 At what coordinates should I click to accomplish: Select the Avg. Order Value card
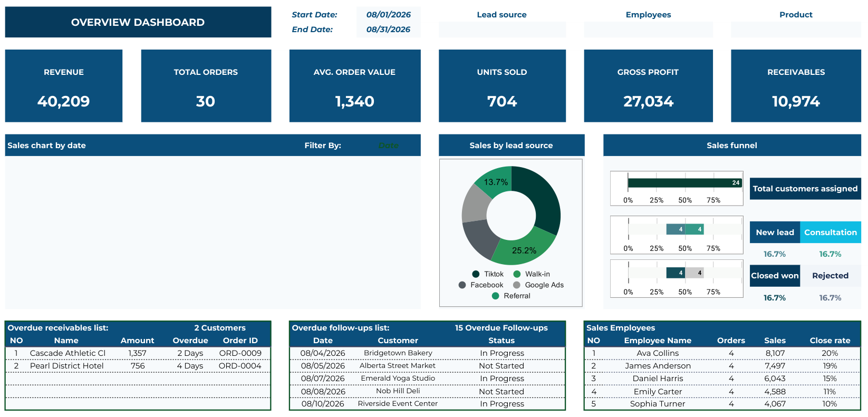(355, 86)
